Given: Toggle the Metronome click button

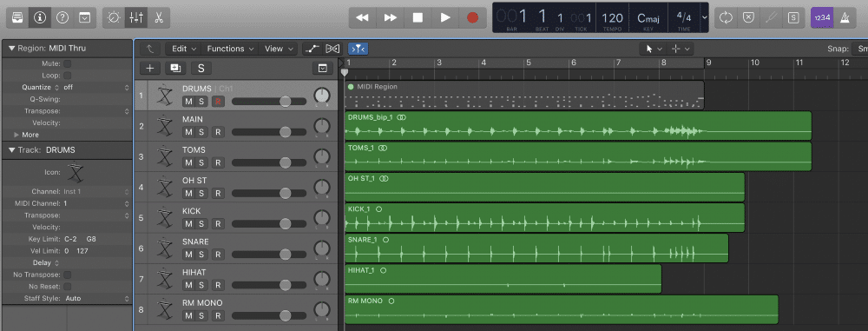Looking at the screenshot, I should (845, 17).
